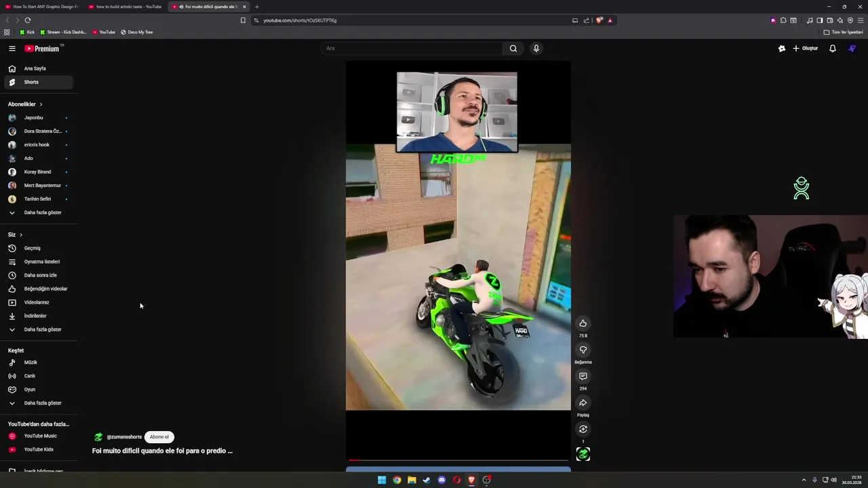Switch to 'How To Start ANY Graphic Design' tab
The height and width of the screenshot is (488, 868).
click(x=42, y=7)
